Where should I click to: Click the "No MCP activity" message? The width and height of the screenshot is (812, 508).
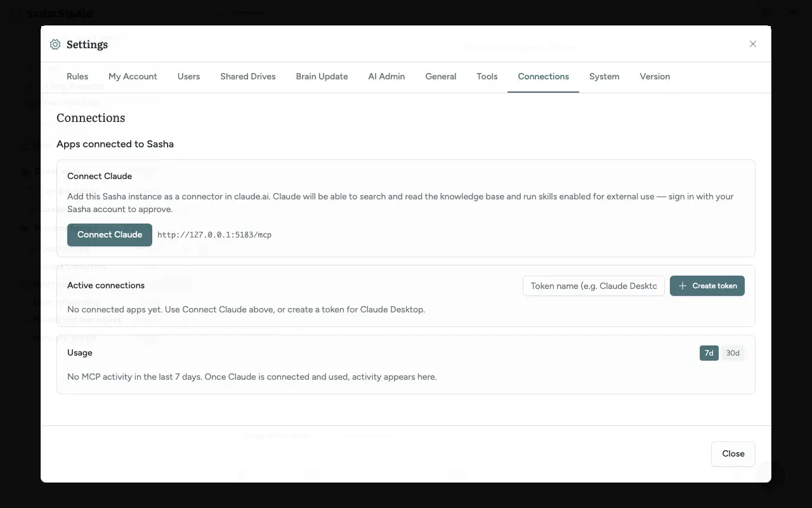(x=252, y=377)
